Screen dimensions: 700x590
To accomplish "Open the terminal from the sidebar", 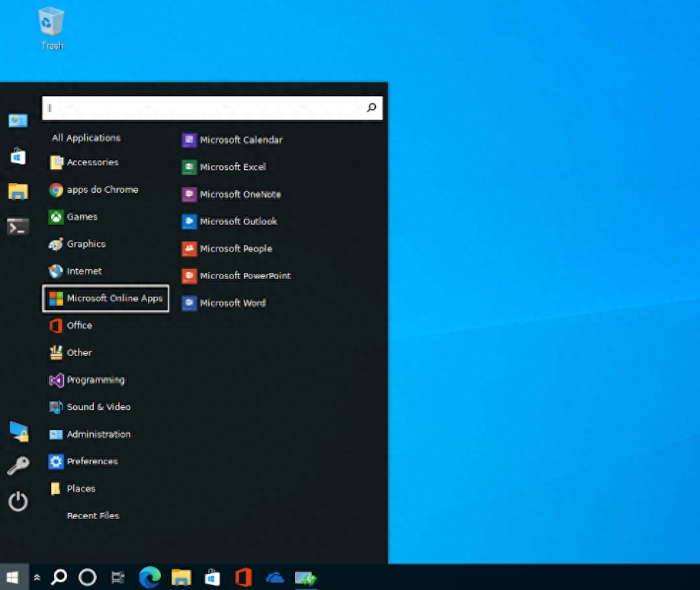I will (18, 226).
